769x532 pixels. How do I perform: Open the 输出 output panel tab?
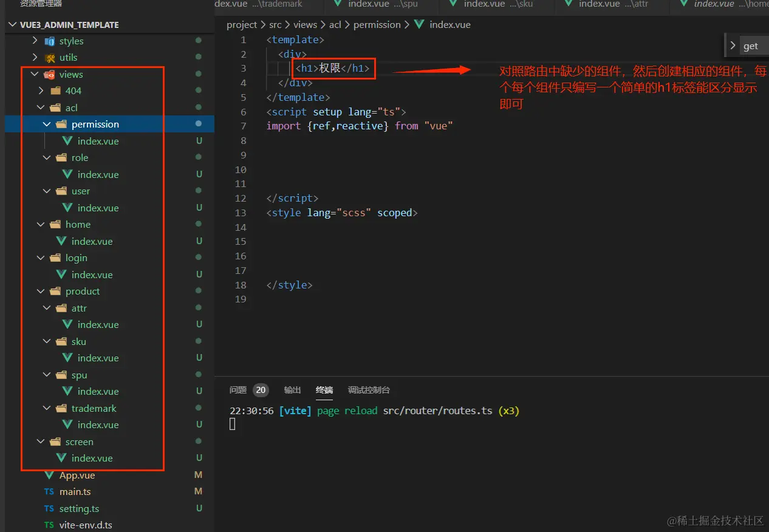[x=292, y=390]
